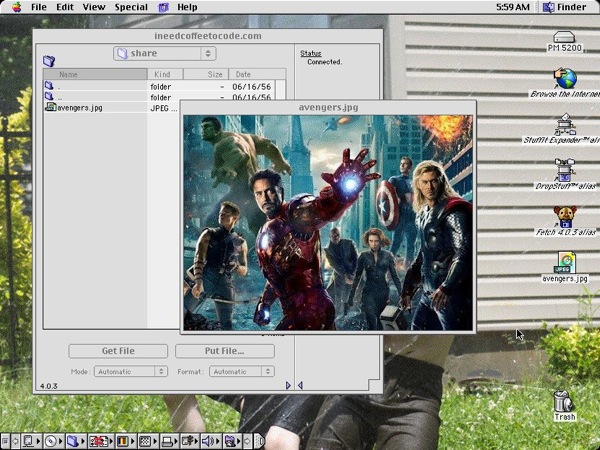Click the parent folder icon below the Fetch title
The height and width of the screenshot is (450, 600).
pos(49,60)
